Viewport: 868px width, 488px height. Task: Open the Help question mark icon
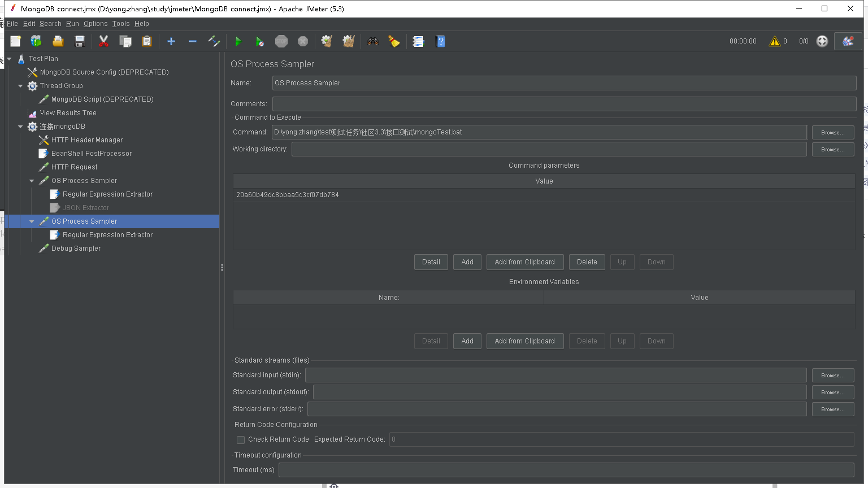pos(441,41)
